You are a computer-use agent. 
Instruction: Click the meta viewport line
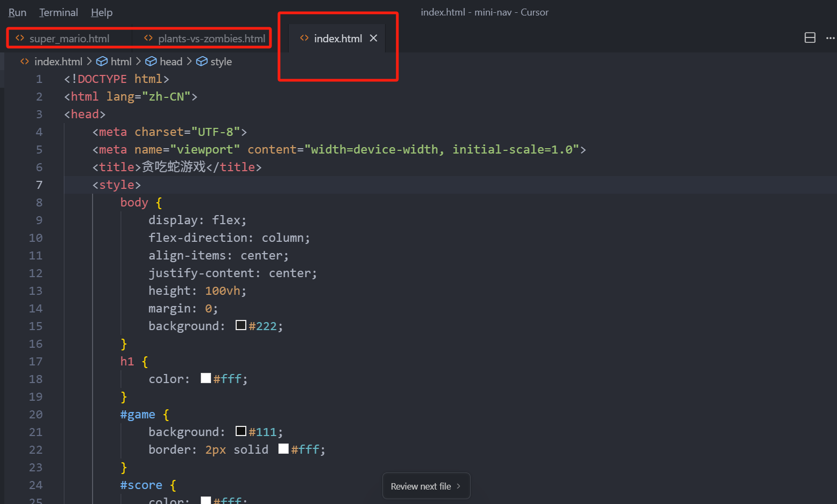[340, 149]
